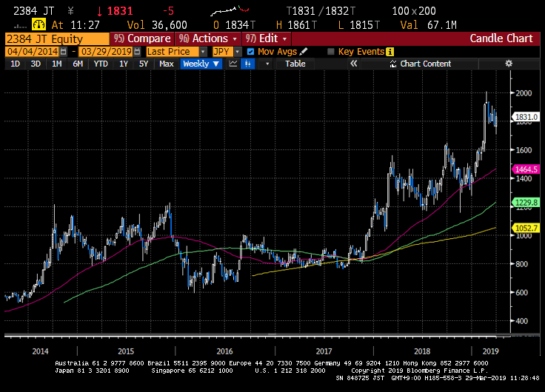Open the start date calendar picker
Screen dimensions: 545x392
click(63, 52)
